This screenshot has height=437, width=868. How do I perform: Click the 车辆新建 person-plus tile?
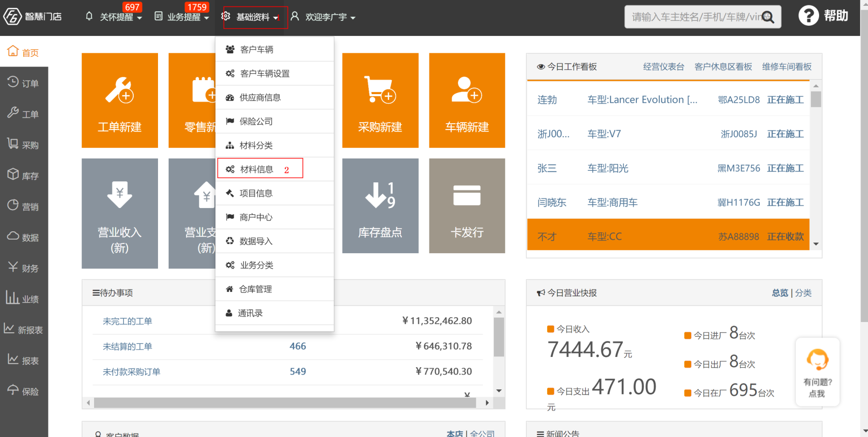click(467, 100)
